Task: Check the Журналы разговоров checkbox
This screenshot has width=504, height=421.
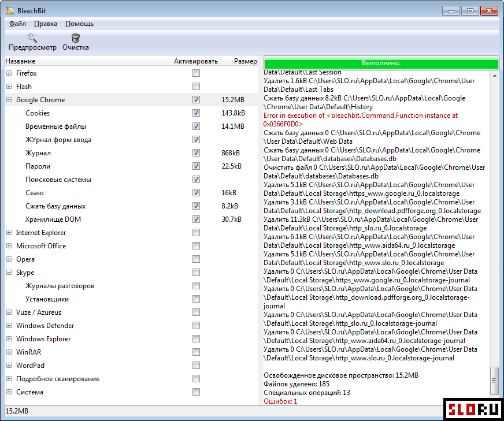Action: (196, 286)
